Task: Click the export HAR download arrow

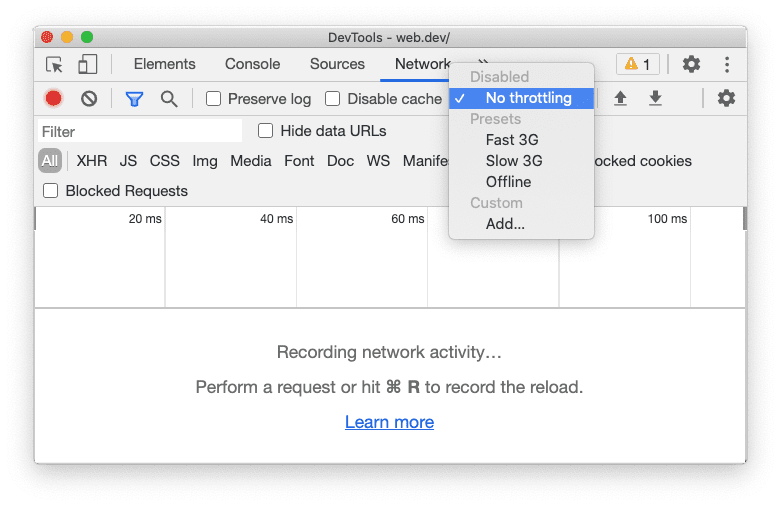Action: tap(655, 98)
